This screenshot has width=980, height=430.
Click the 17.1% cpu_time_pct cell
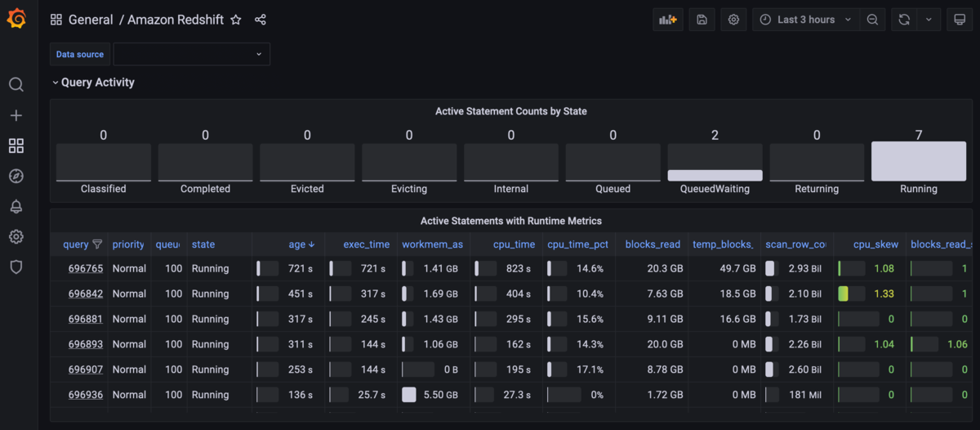pyautogui.click(x=578, y=370)
